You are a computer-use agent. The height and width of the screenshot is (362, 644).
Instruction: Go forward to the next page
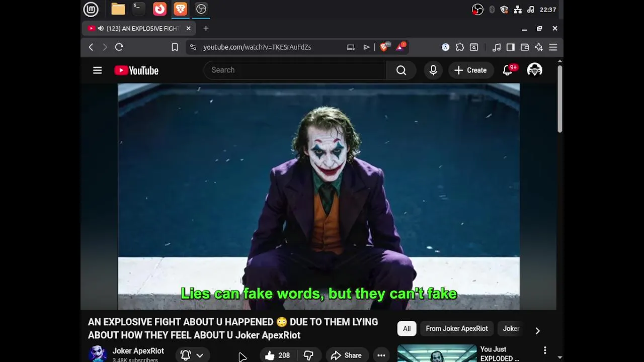105,47
